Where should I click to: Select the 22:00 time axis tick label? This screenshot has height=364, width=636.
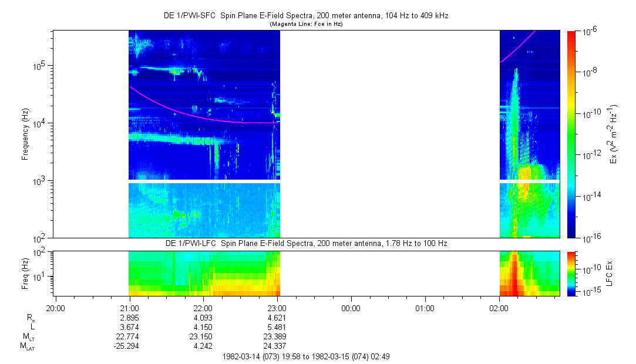tap(203, 307)
